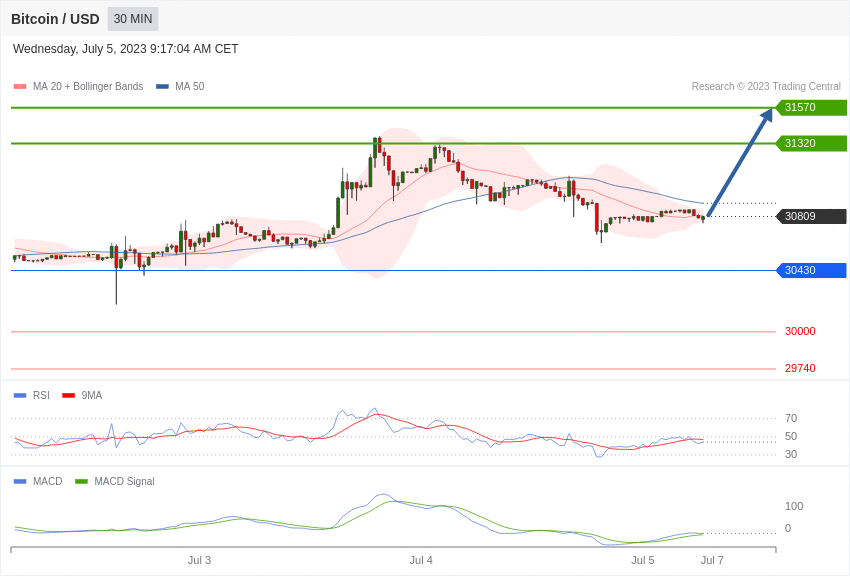850x576 pixels.
Task: Click the MA 20 + Bollinger Bands legend label
Action: pos(88,87)
